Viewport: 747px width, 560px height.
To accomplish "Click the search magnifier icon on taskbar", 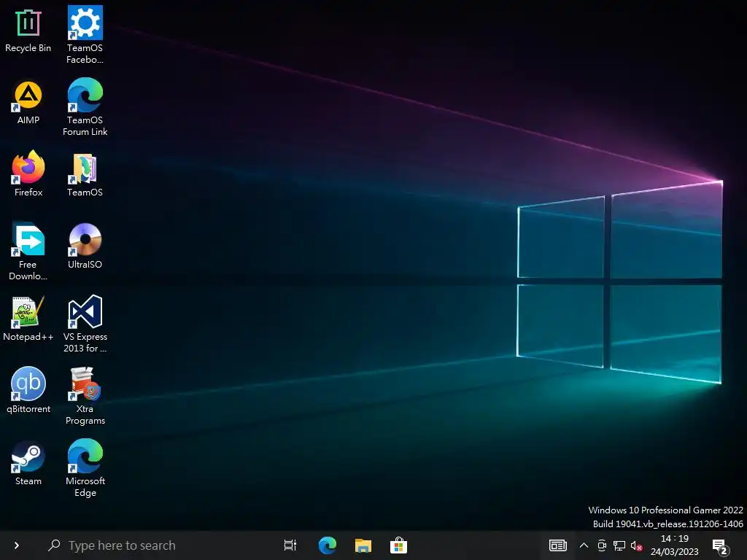I will click(54, 545).
